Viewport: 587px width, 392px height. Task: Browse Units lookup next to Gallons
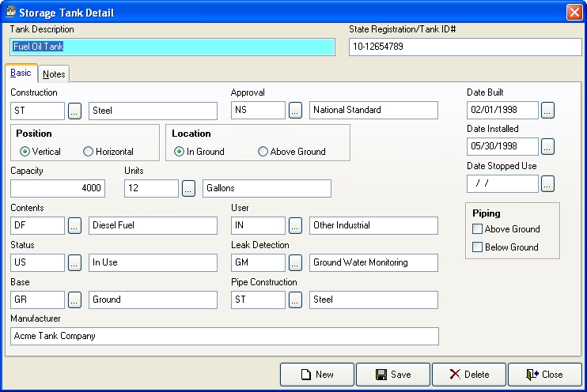189,189
